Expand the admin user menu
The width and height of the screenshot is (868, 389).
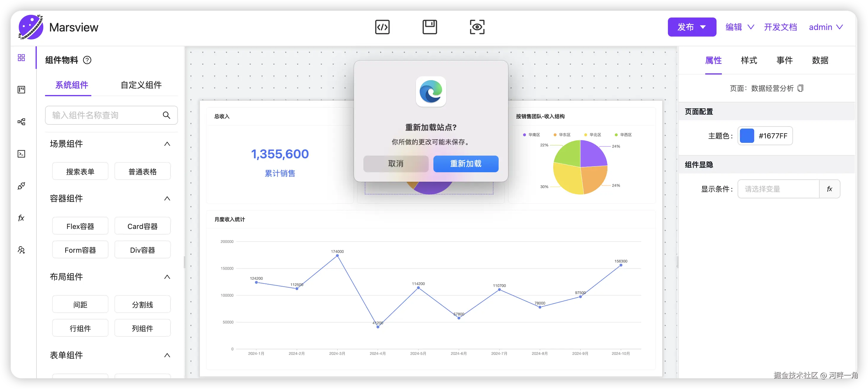point(826,27)
